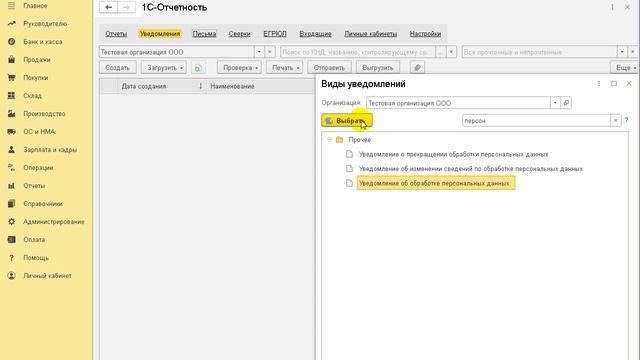Open the Печать dropdown menu
Viewport: 640px width, 360px height.
284,68
